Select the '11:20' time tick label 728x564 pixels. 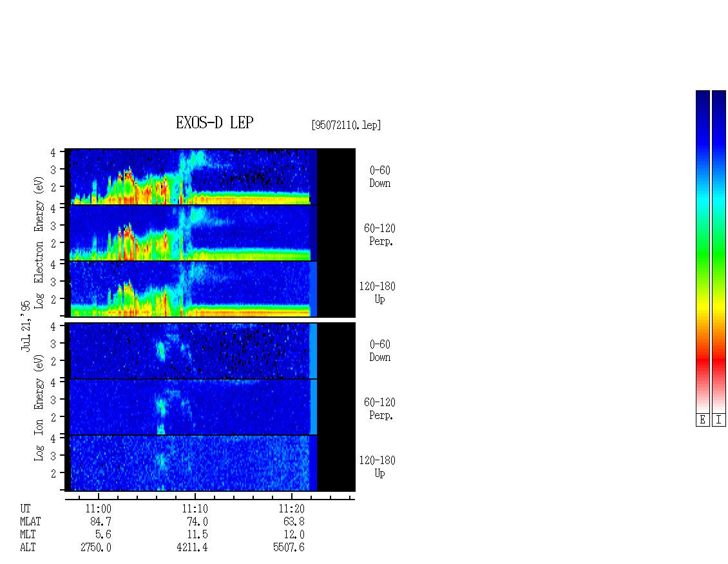[x=292, y=509]
